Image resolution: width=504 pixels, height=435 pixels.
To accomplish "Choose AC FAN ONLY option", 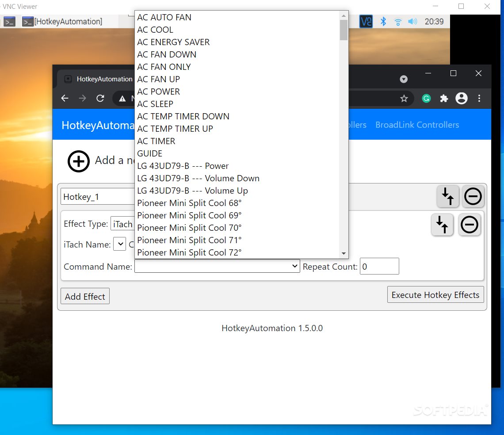I will [237, 67].
